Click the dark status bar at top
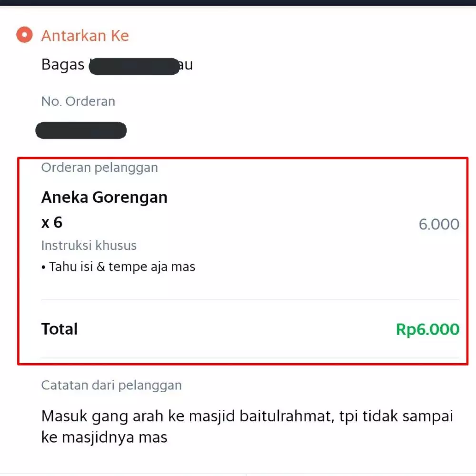The width and height of the screenshot is (476, 476). click(238, 2)
